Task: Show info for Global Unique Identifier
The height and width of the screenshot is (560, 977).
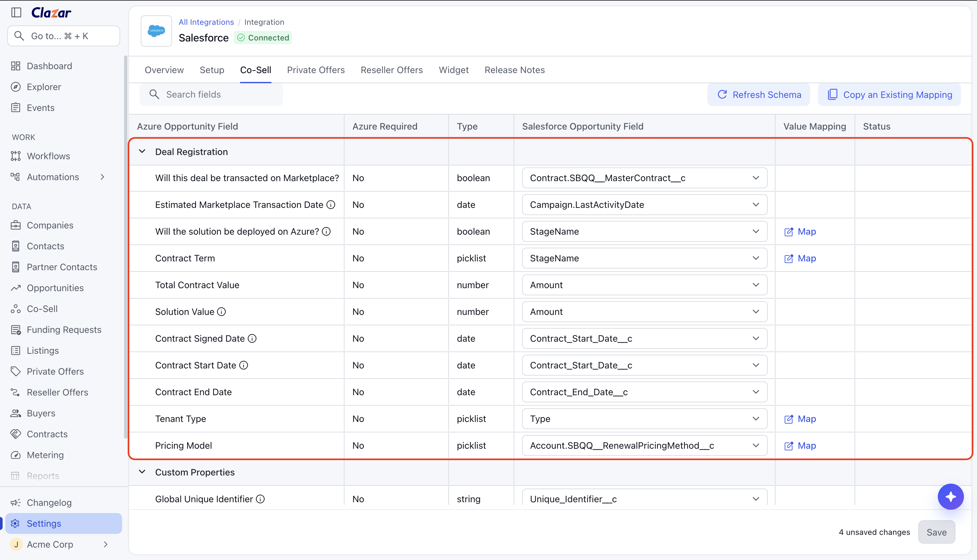Action: (x=261, y=499)
